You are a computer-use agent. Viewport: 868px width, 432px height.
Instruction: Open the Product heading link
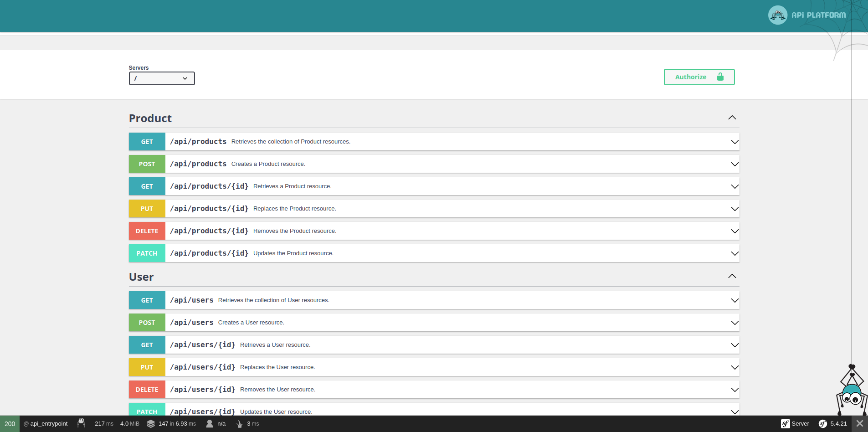150,118
